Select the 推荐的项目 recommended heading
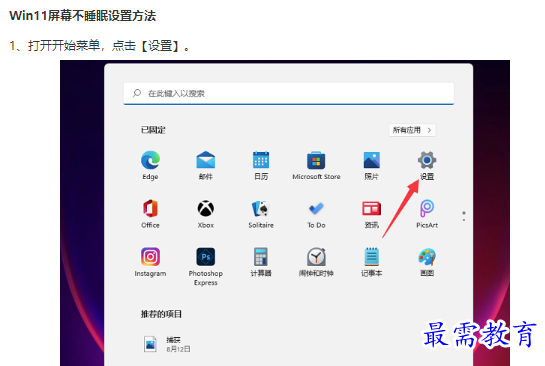This screenshot has height=366, width=545. [161, 314]
